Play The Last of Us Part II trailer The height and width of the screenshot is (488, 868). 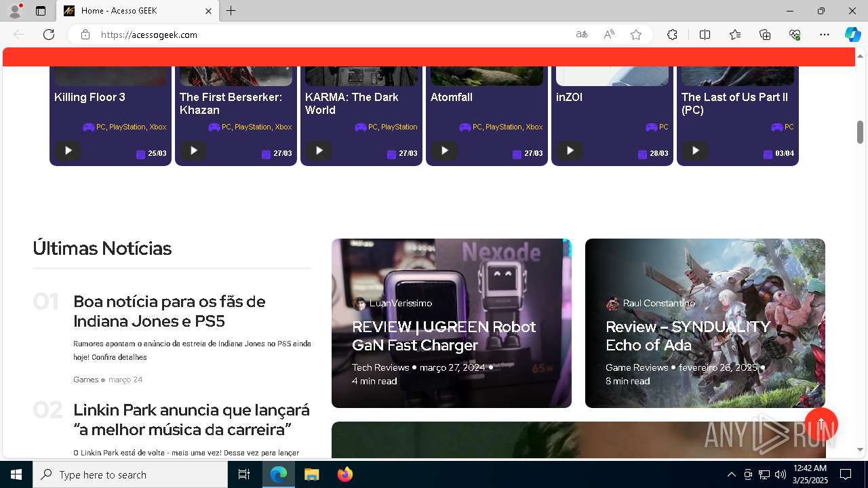click(695, 150)
